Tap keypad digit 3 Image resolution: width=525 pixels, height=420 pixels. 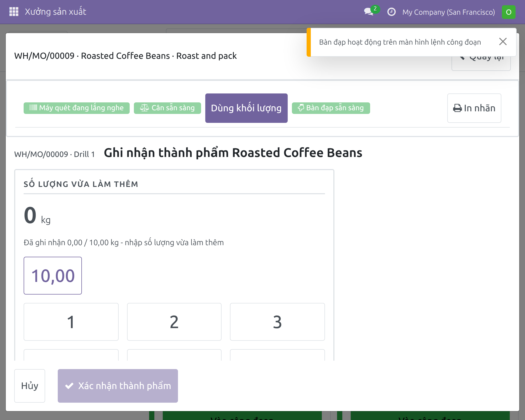[277, 322]
